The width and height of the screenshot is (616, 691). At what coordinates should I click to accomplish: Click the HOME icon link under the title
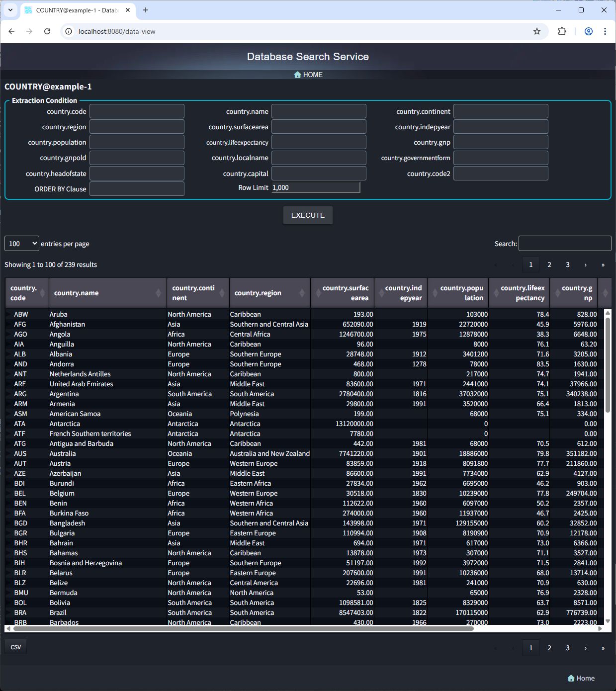(308, 75)
